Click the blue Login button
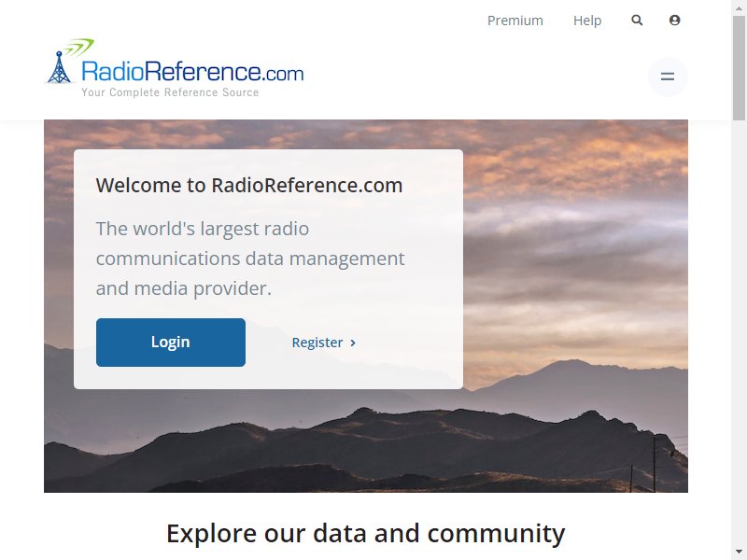 [171, 343]
